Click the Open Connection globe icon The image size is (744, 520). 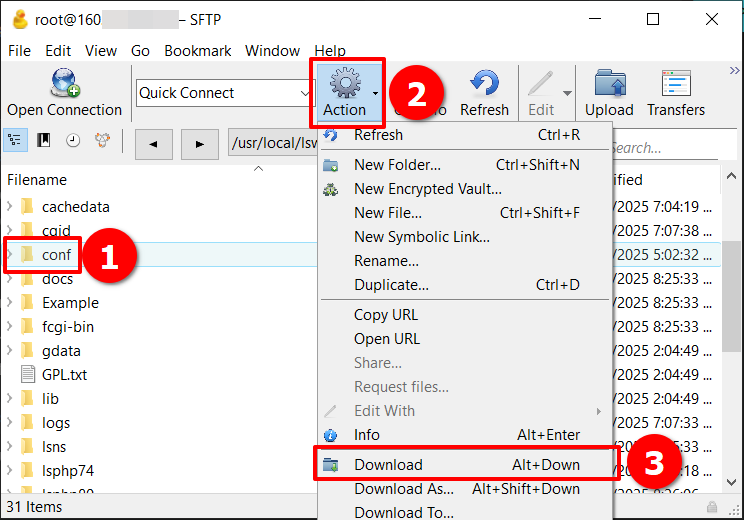point(64,83)
